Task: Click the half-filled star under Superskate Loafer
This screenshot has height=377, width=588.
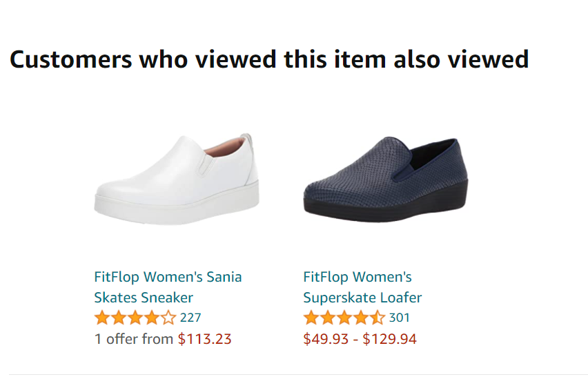Action: (378, 318)
